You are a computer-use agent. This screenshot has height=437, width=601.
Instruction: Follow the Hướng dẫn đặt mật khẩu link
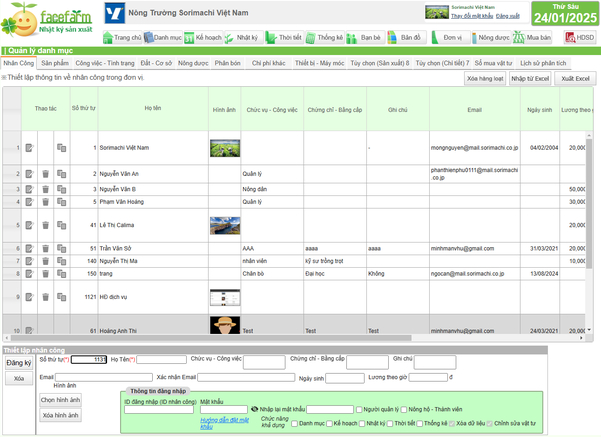click(x=224, y=423)
